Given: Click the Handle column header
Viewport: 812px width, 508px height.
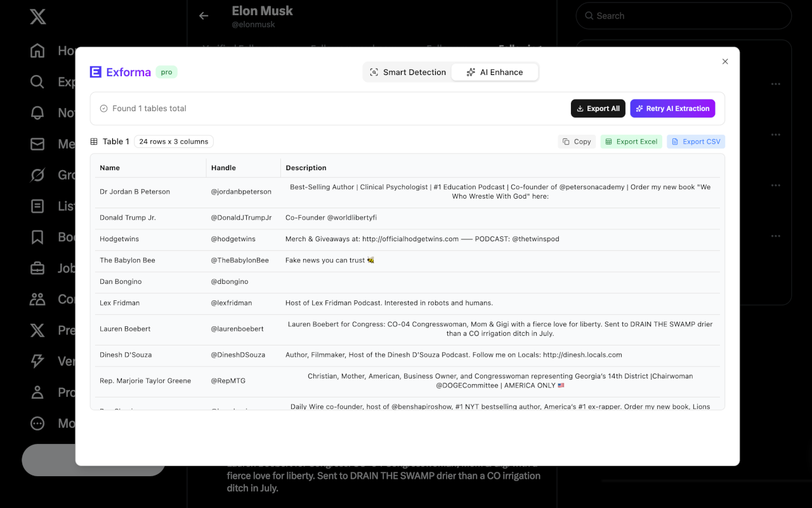Looking at the screenshot, I should [244, 168].
